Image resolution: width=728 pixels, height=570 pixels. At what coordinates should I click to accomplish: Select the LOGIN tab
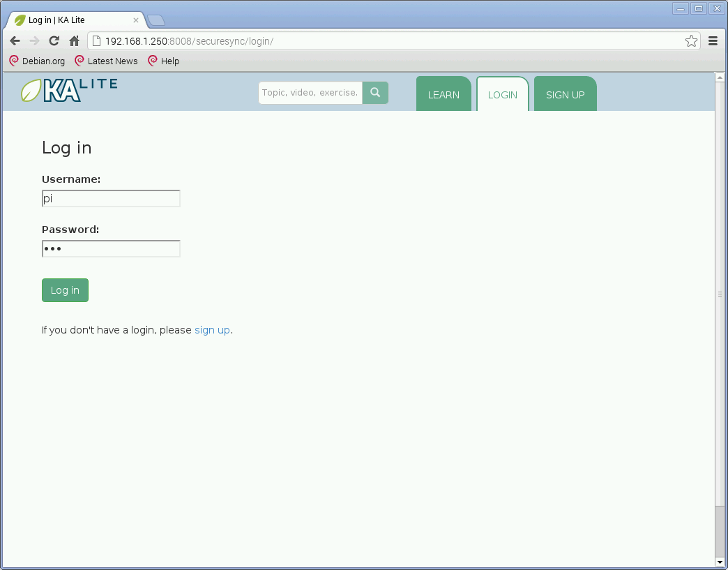(502, 95)
